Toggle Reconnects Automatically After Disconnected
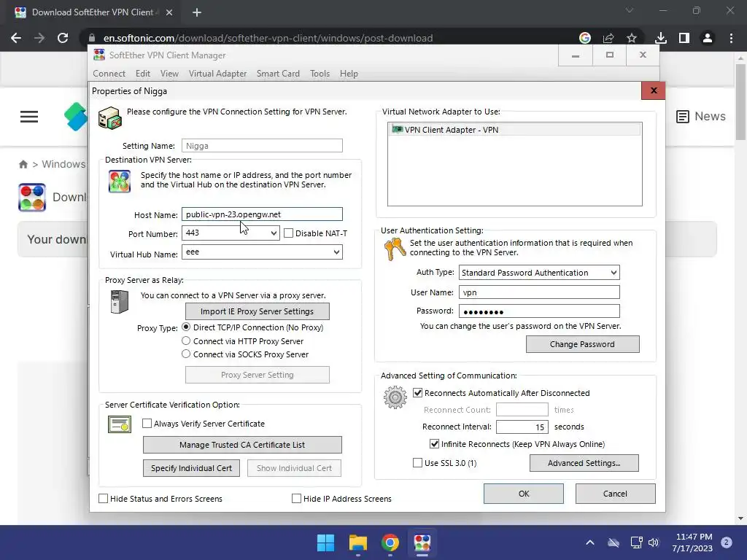 coord(417,393)
